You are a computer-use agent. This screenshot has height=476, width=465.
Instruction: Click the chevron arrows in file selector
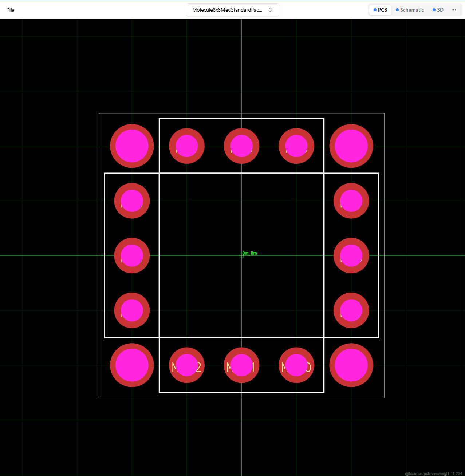pos(270,10)
